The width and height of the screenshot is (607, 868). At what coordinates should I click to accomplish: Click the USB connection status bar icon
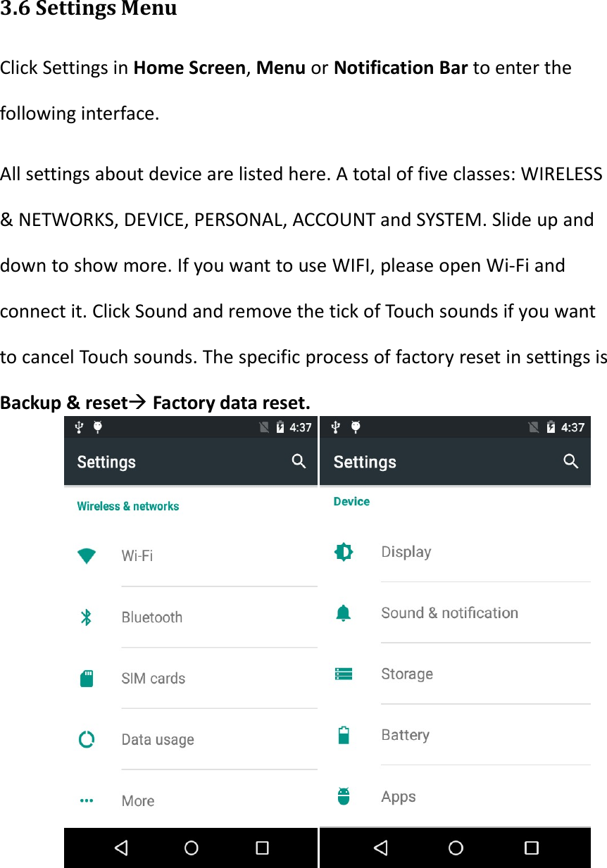pyautogui.click(x=79, y=427)
